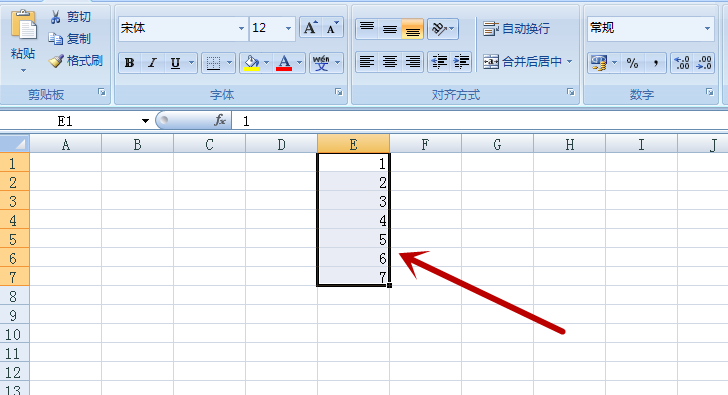Center text horizontally
728x395 pixels.
pos(390,62)
